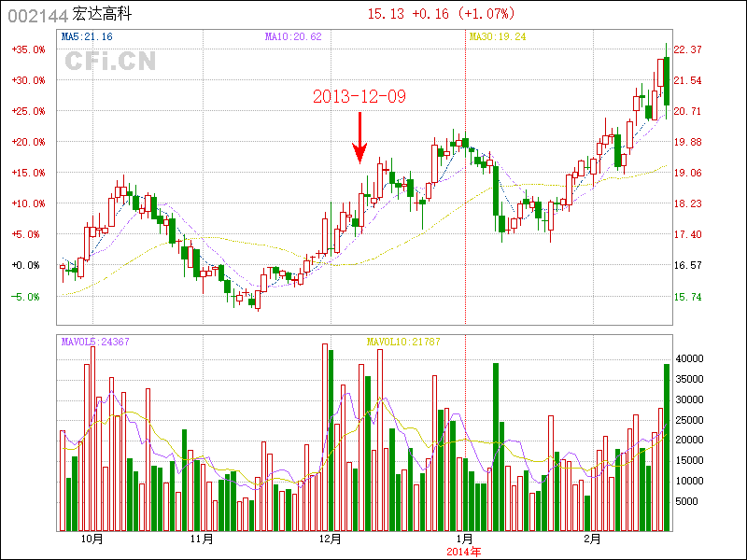Click the red 2014年 year label
The width and height of the screenshot is (747, 560).
(x=464, y=551)
